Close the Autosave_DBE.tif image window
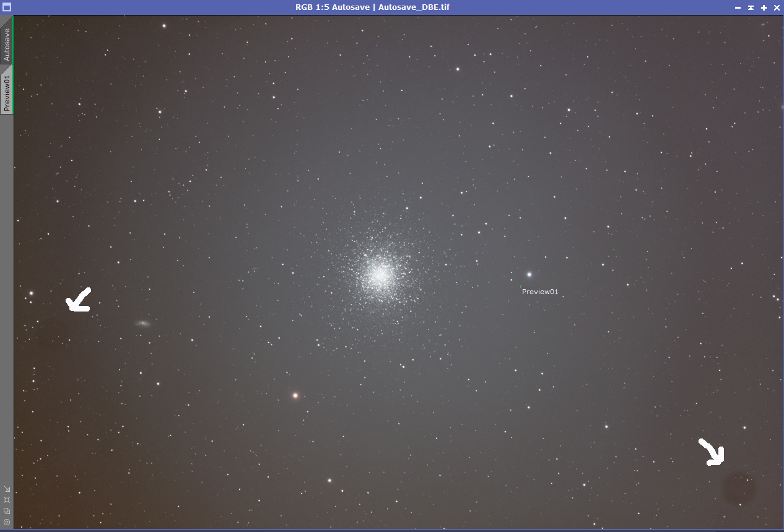The image size is (784, 532). coord(777,7)
